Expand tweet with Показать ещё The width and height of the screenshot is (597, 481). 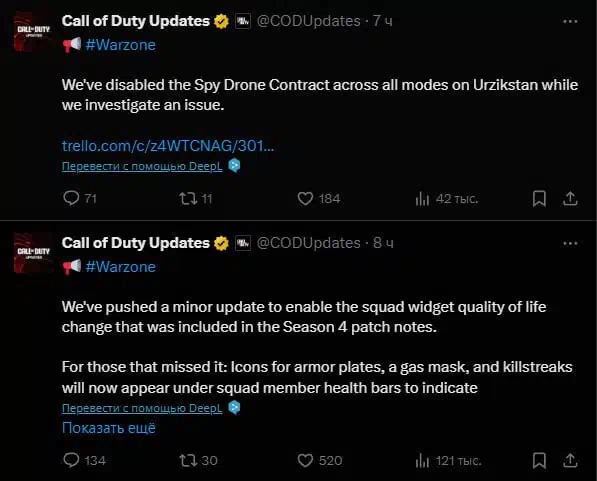pyautogui.click(x=109, y=428)
